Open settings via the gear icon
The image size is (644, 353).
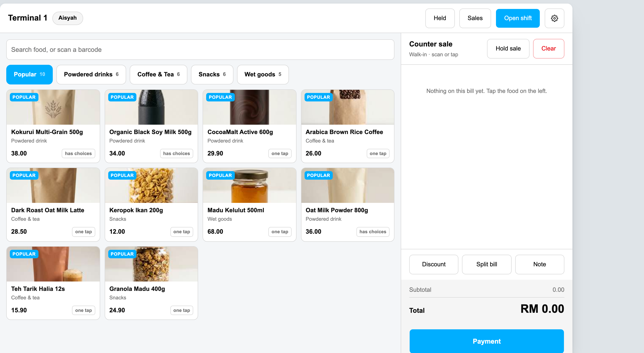tap(554, 18)
